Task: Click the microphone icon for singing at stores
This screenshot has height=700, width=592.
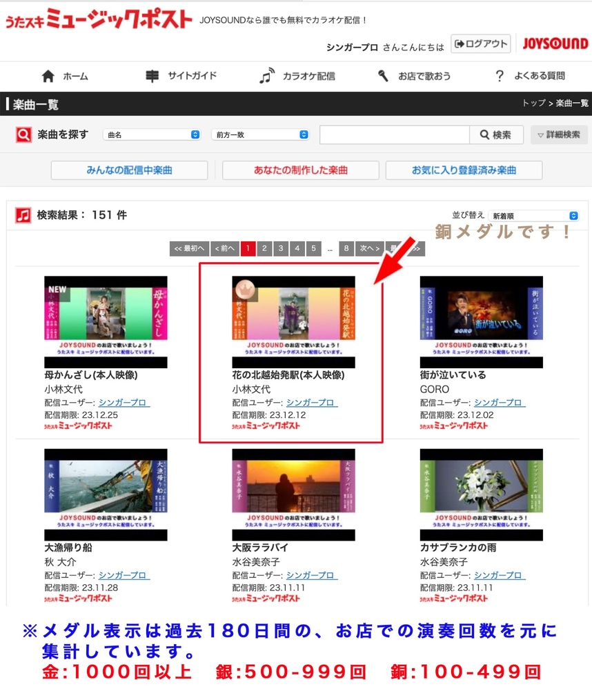Action: click(x=383, y=76)
